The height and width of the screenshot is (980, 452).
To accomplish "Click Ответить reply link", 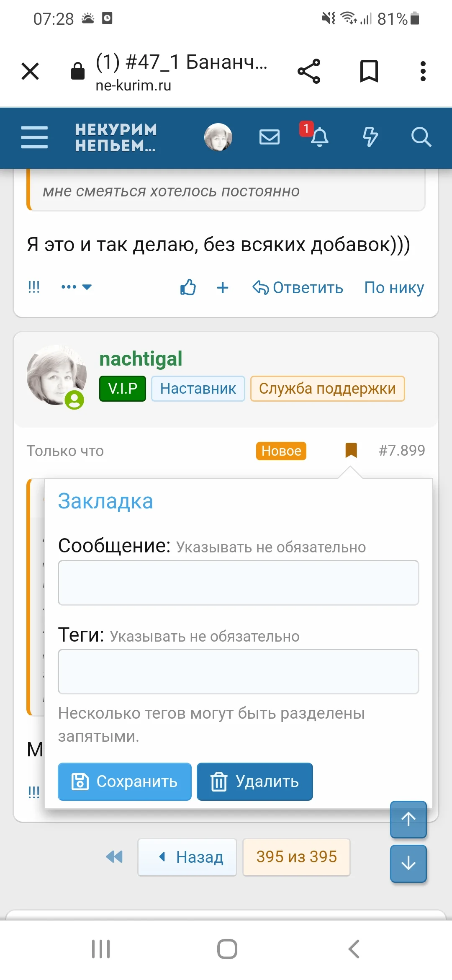I will (298, 288).
